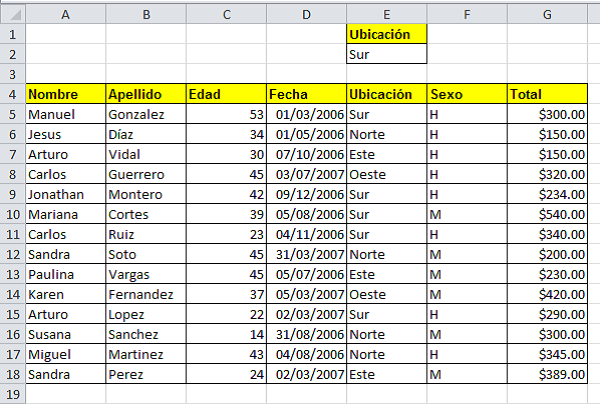Click the Total header cell
This screenshot has height=404, width=600.
click(x=547, y=94)
